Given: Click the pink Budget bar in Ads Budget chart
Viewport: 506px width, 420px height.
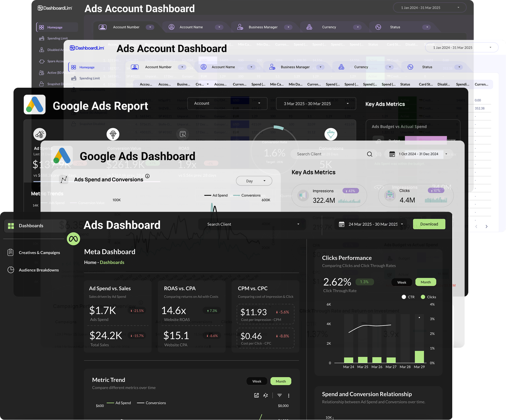Looking at the screenshot, I should [x=426, y=140].
